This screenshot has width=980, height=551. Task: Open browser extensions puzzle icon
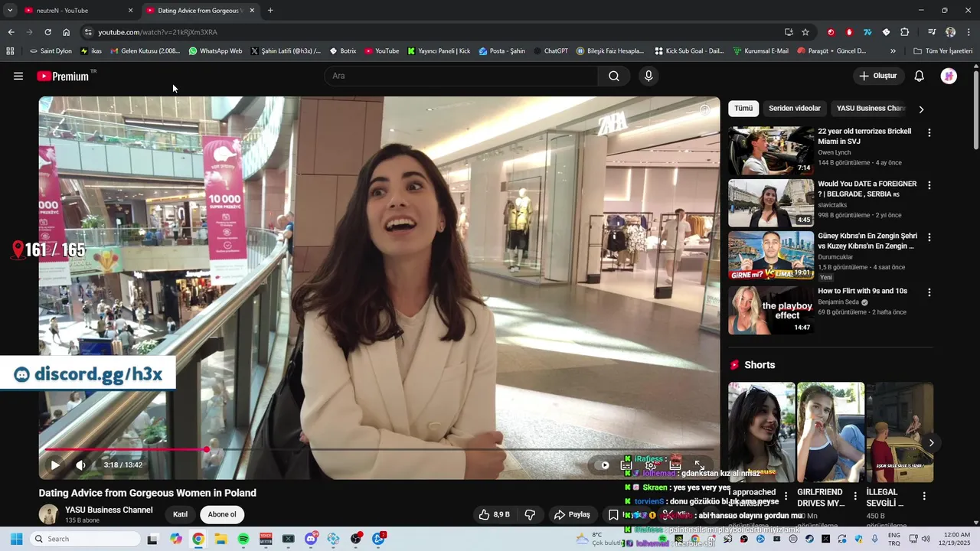(904, 32)
